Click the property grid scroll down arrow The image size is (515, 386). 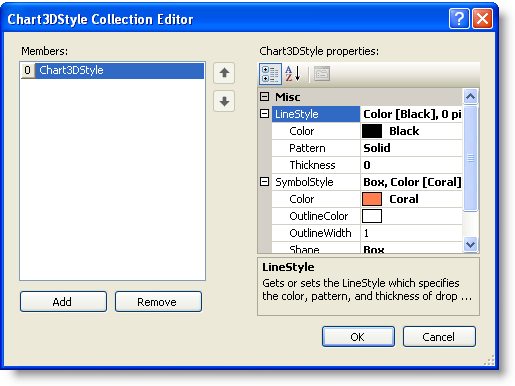coord(470,245)
